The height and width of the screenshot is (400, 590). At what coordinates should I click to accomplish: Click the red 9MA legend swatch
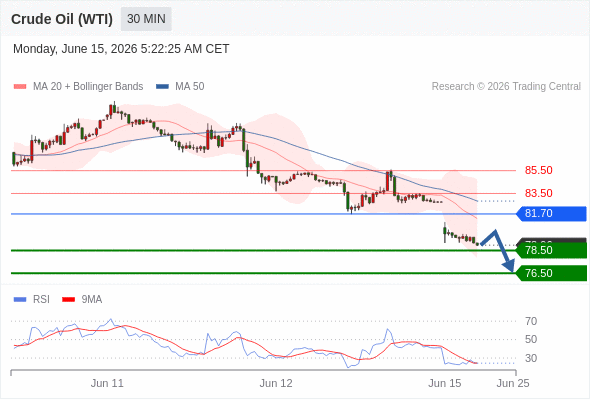point(68,300)
